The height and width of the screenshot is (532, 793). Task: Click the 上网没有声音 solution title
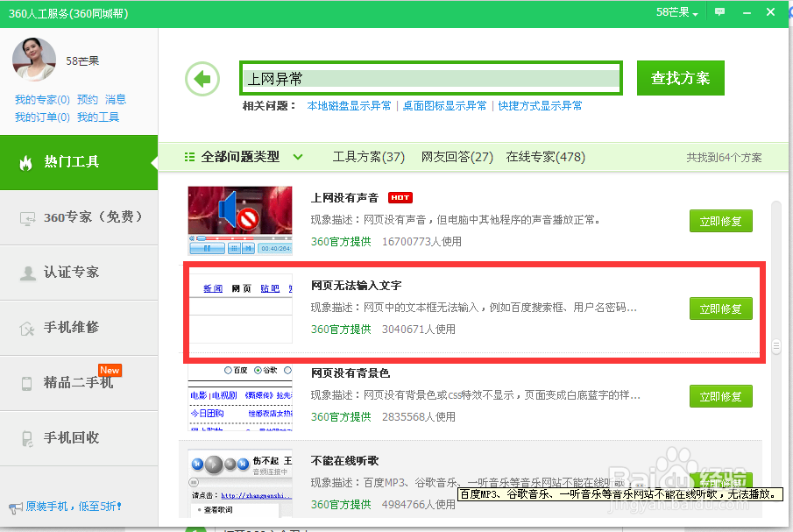pyautogui.click(x=344, y=198)
